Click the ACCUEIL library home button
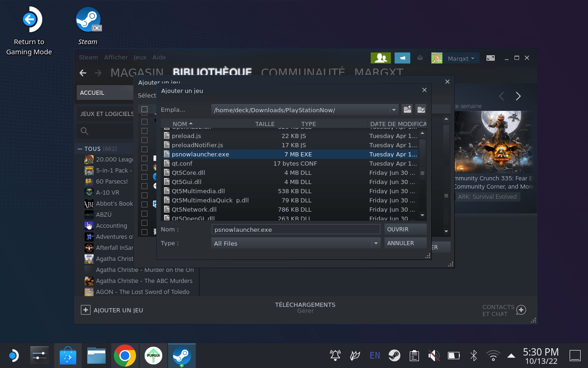The width and height of the screenshot is (588, 368). pos(105,92)
